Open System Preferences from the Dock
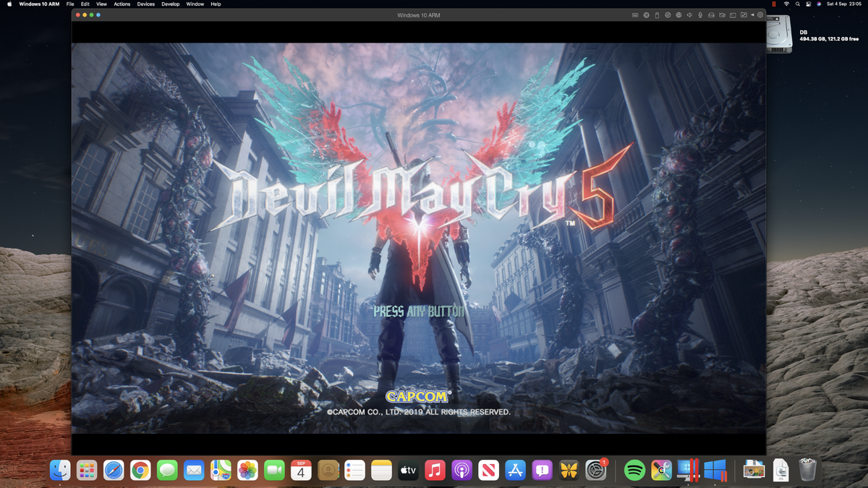Screen dimensions: 868x488 coord(595,471)
